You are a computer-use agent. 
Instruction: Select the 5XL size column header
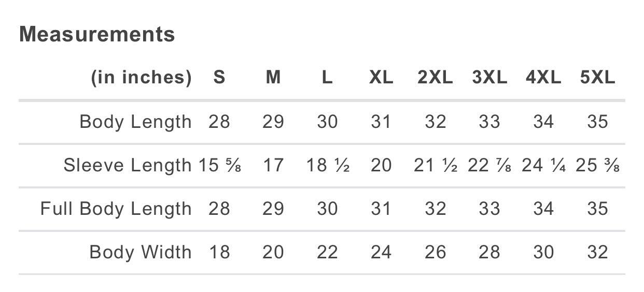pos(597,78)
